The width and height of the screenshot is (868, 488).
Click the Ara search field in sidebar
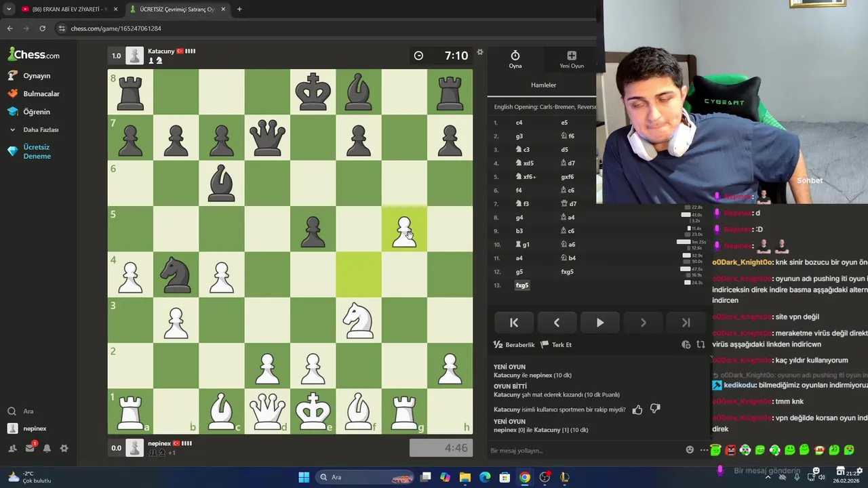click(x=20, y=411)
